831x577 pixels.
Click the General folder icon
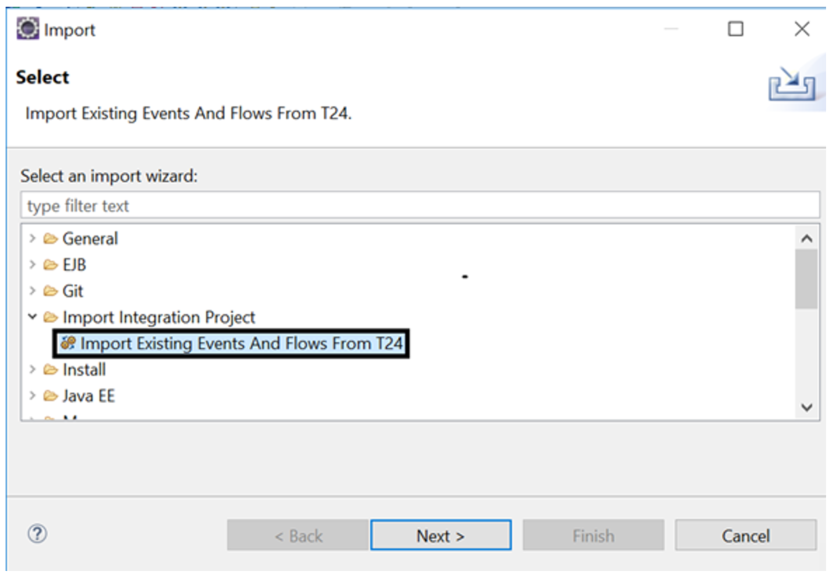pos(50,239)
